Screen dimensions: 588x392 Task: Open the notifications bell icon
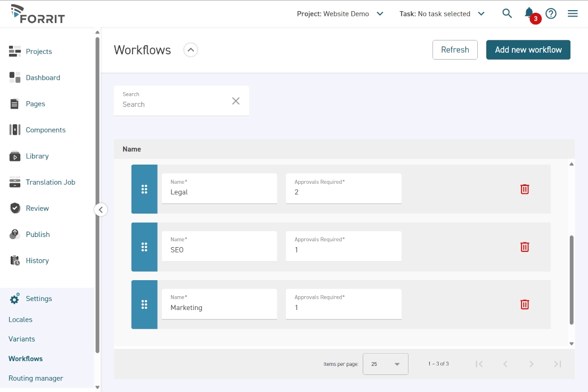(529, 12)
